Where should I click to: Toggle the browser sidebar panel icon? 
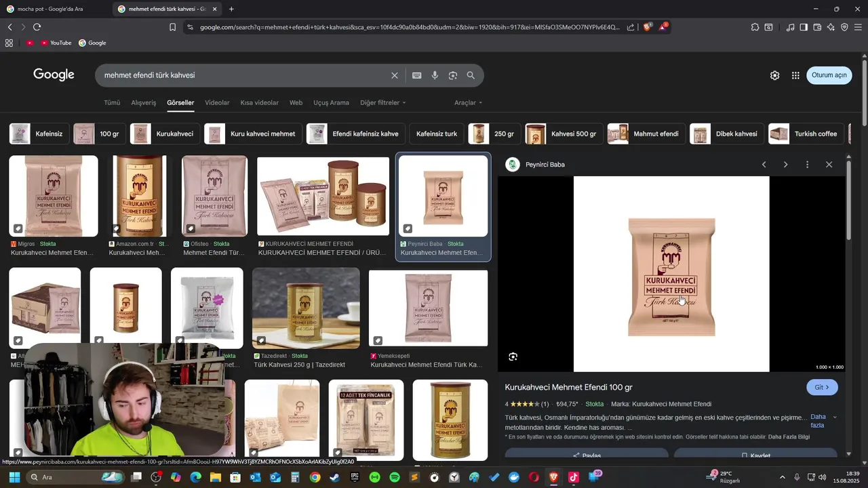tap(804, 27)
